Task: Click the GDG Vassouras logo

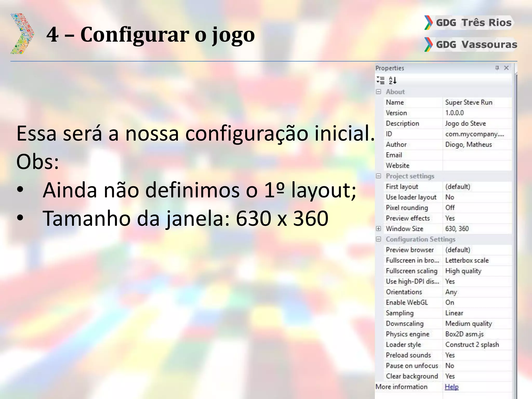Action: (471, 44)
